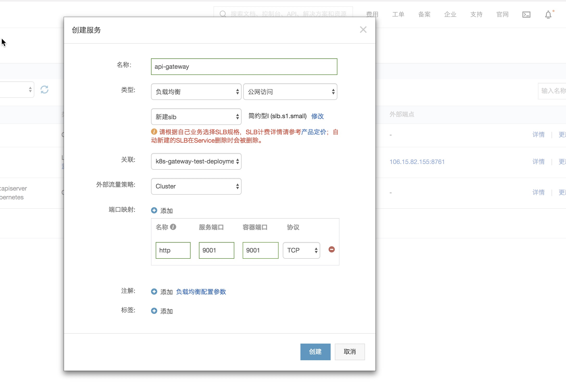Open the 工单 top menu
The image size is (566, 392).
tap(398, 14)
